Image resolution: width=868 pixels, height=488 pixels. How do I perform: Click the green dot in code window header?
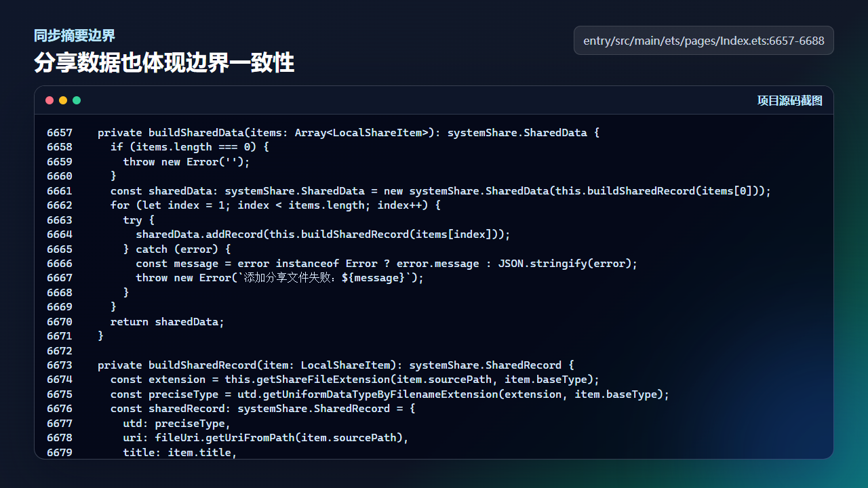77,100
